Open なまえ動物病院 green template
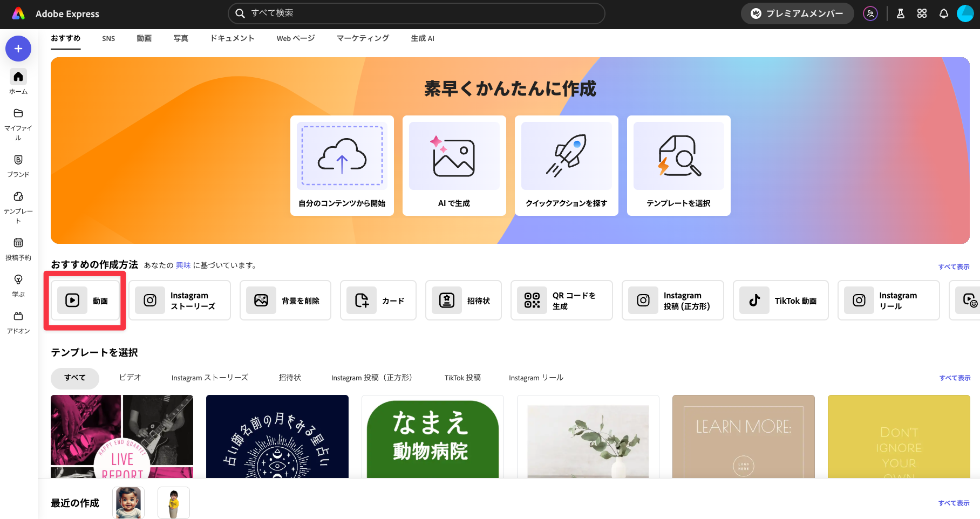 433,436
